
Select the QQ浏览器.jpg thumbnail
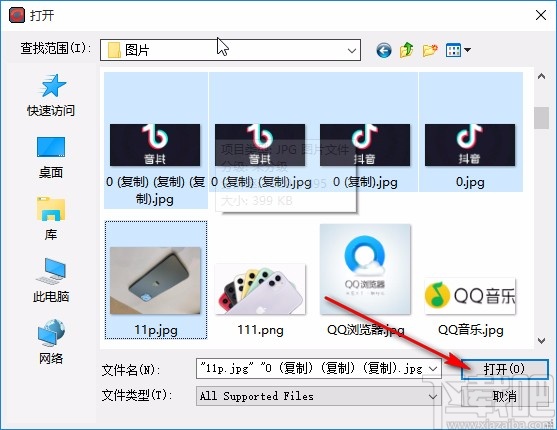(365, 269)
